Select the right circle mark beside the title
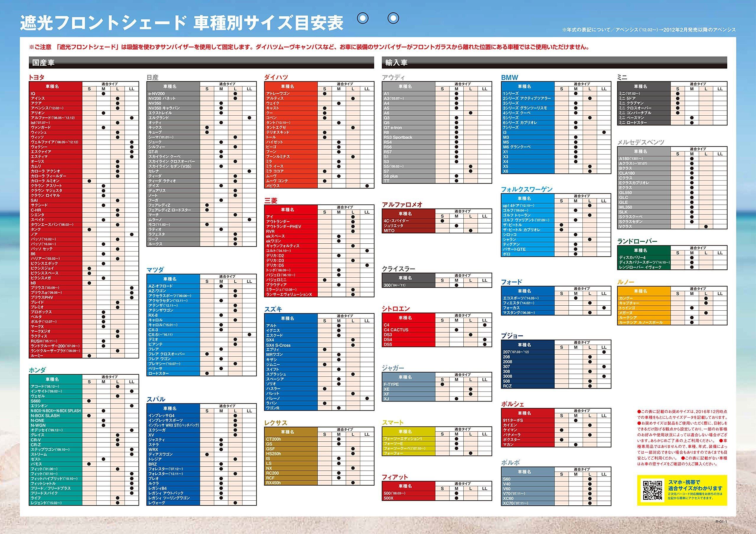 (393, 18)
